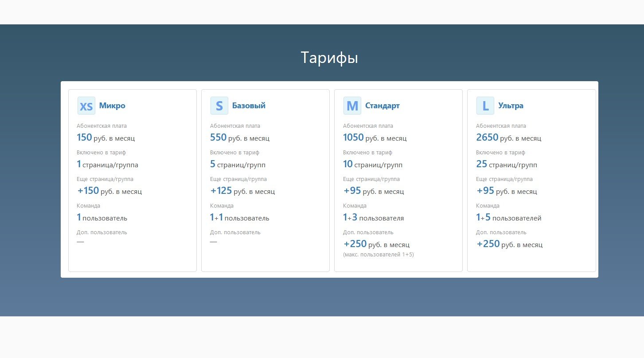This screenshot has width=644, height=358.
Task: Click the 2650 руб. в месяц price
Action: click(x=508, y=138)
